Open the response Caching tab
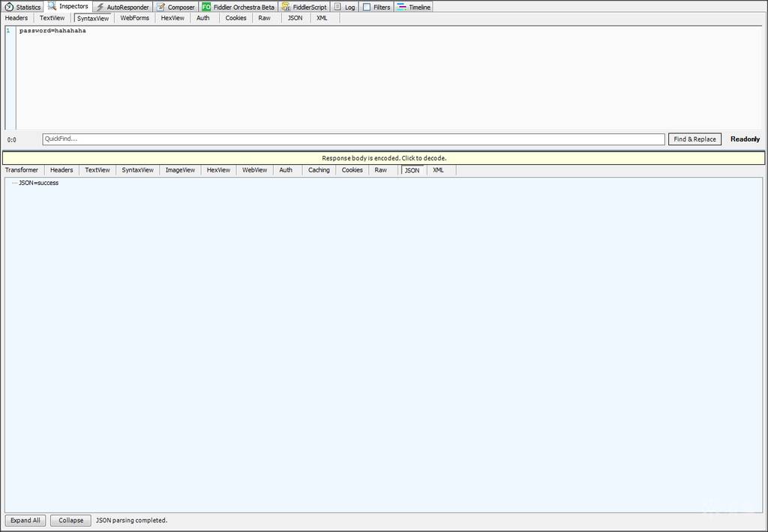The width and height of the screenshot is (768, 532). pos(319,170)
